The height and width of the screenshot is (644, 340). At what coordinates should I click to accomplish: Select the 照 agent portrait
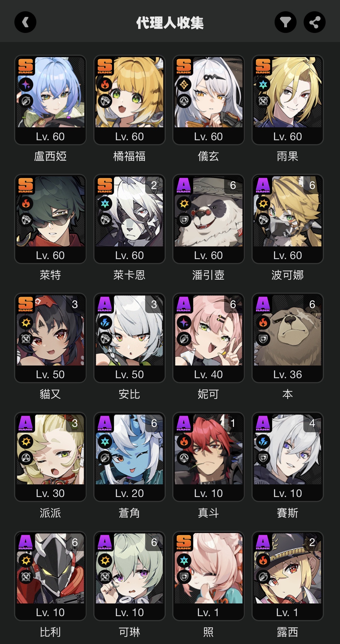pos(208,568)
